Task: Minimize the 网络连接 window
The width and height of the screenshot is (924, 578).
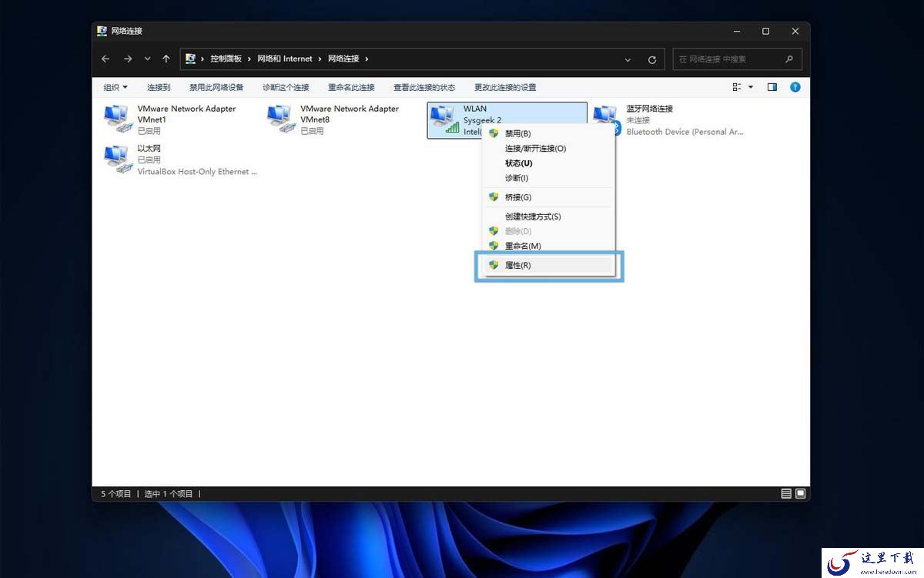Action: coord(736,31)
